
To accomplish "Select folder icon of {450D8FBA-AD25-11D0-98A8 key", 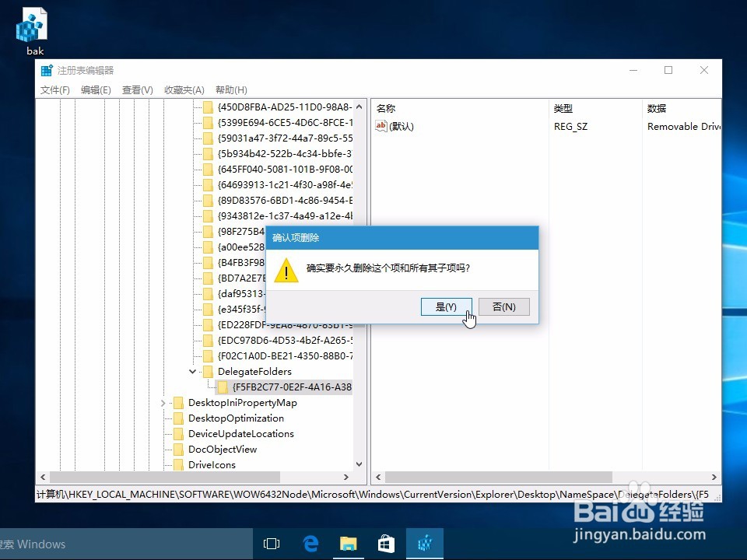I will coord(209,107).
